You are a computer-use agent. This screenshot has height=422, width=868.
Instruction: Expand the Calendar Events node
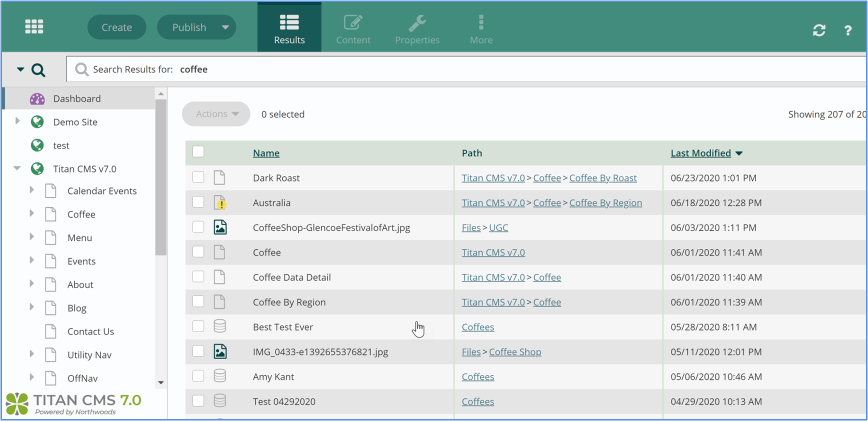tap(31, 190)
